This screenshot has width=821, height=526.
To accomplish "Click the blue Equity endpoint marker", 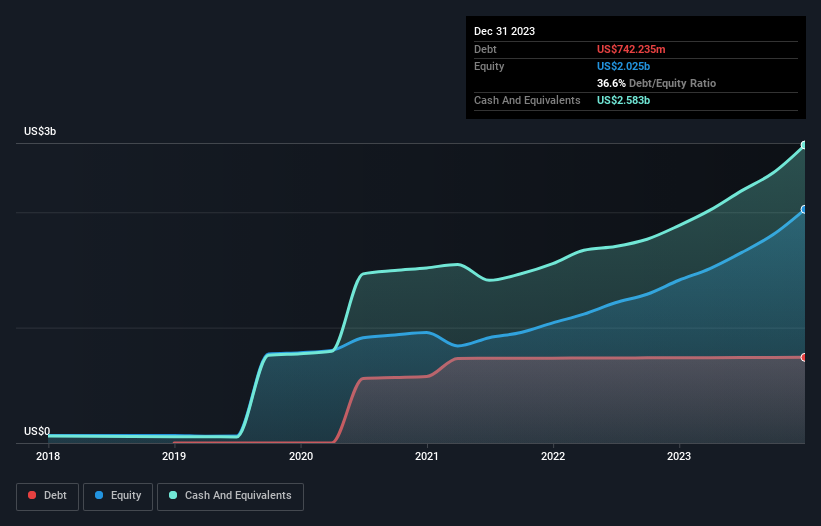I will click(804, 209).
